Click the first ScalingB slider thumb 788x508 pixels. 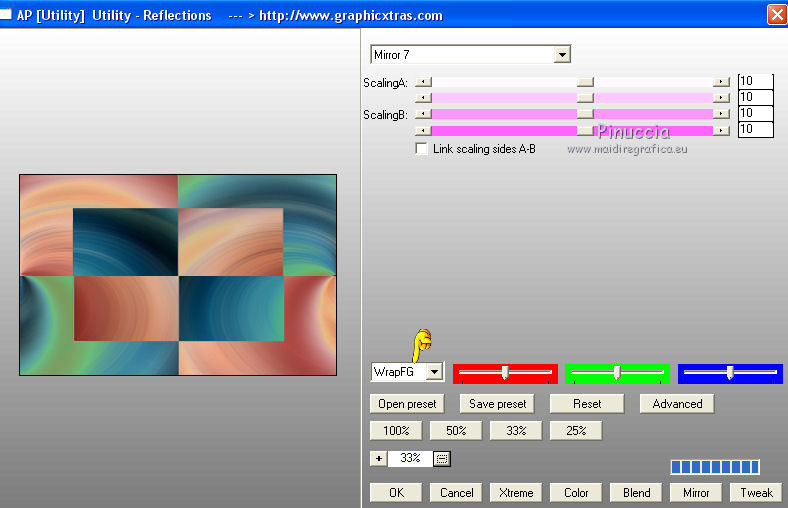click(585, 114)
